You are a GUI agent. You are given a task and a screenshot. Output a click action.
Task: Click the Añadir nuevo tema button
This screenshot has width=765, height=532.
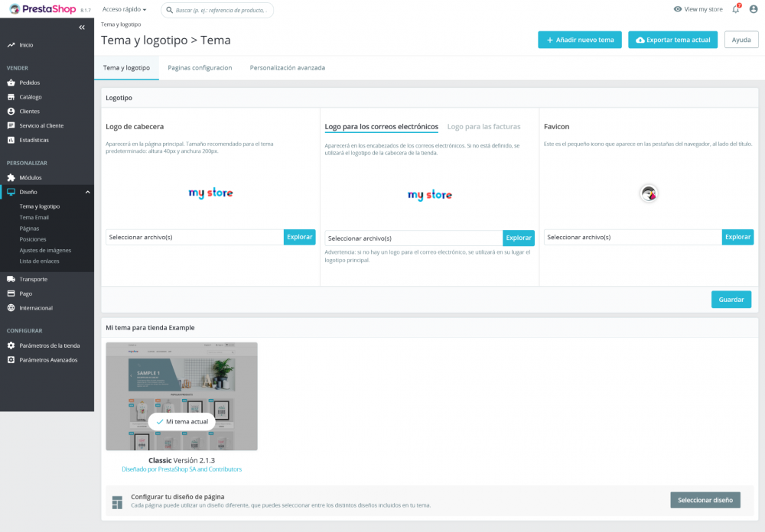click(579, 39)
